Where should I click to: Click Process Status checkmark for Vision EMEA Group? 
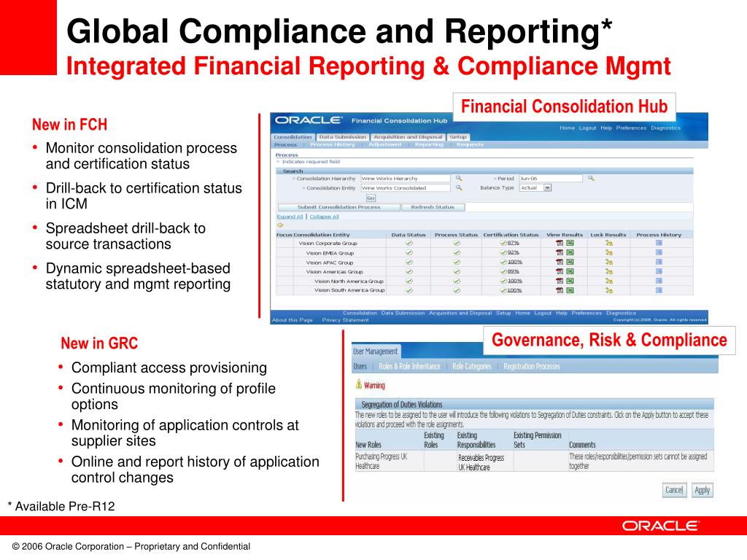pos(457,252)
